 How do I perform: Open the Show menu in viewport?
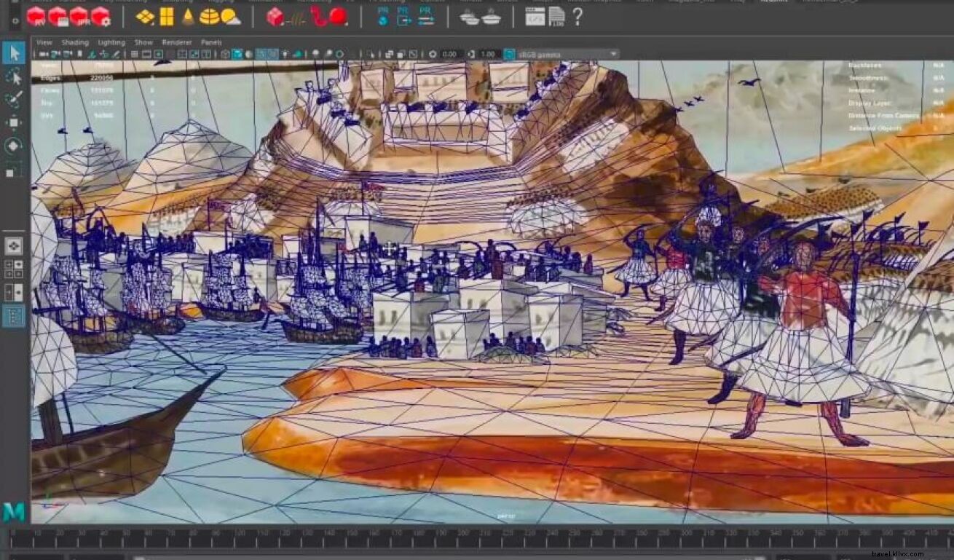click(143, 42)
